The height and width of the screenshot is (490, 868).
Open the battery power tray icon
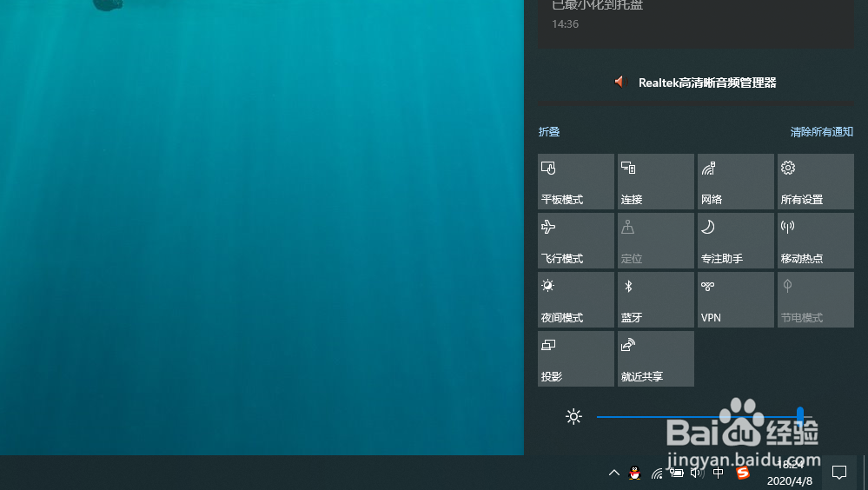(x=676, y=473)
